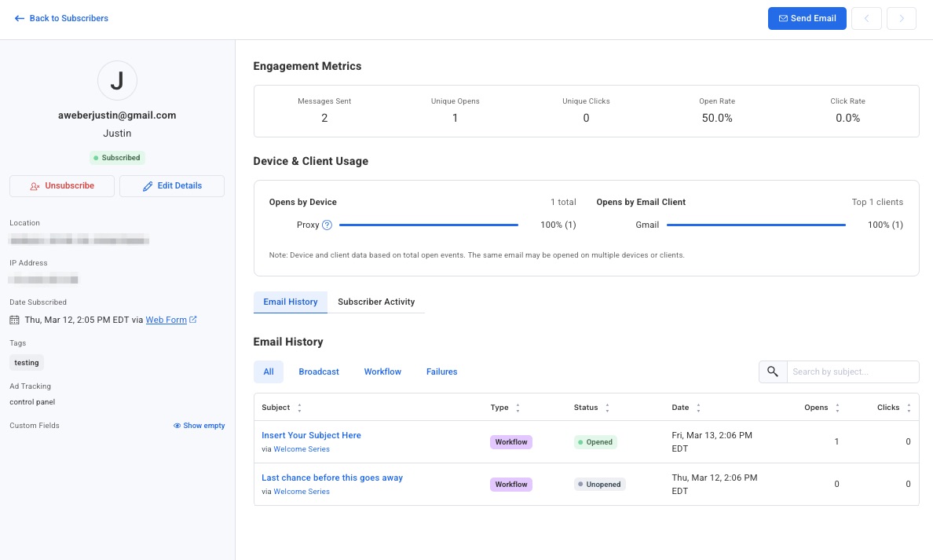Sort the Status column
The height and width of the screenshot is (560, 933).
[607, 408]
